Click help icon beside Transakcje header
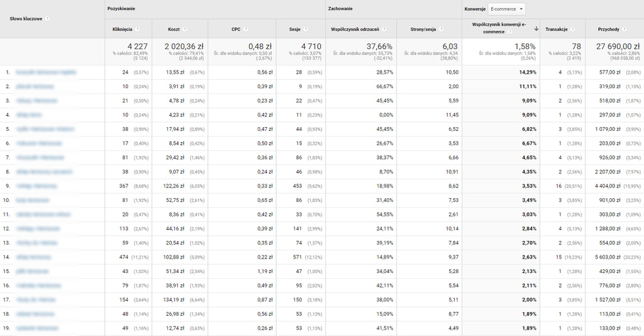 [572, 29]
